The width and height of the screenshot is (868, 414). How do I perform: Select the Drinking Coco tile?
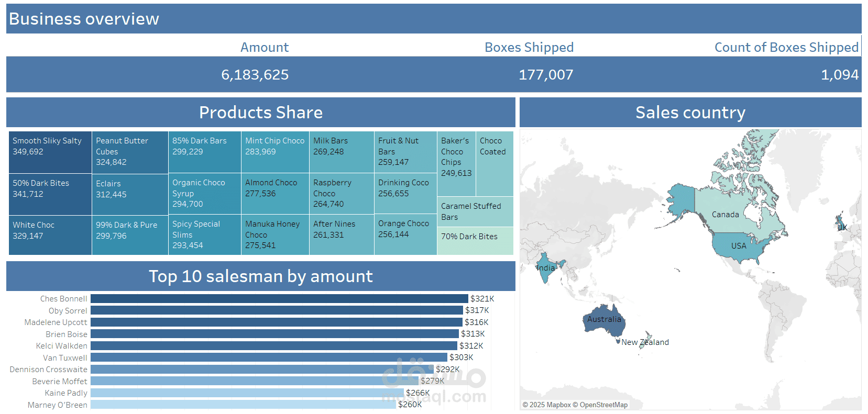tap(405, 194)
